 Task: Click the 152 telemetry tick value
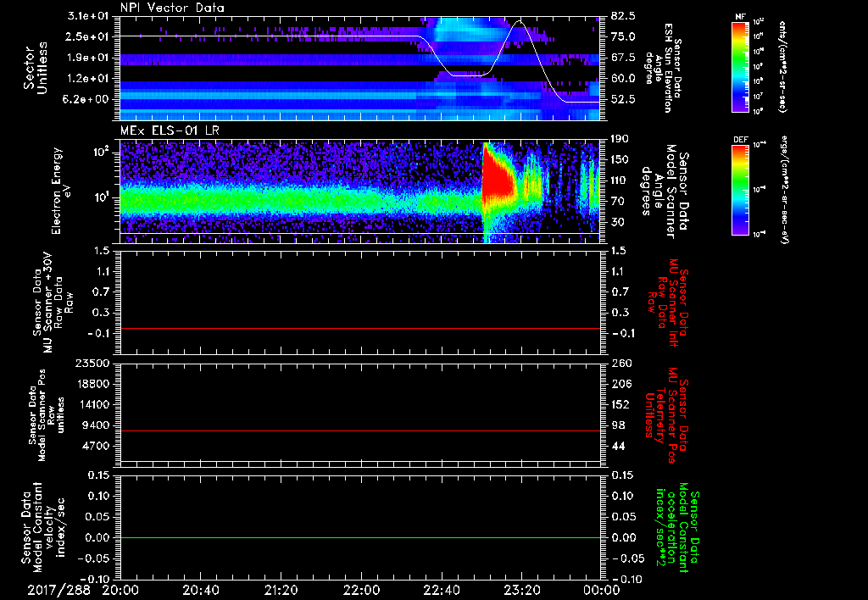point(620,404)
